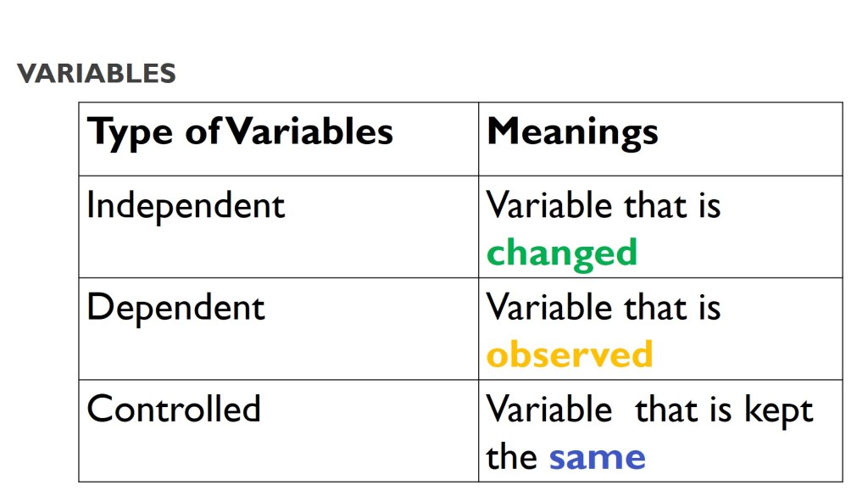Select the "Independent" table cell
This screenshot has height=502, width=868.
pyautogui.click(x=186, y=206)
